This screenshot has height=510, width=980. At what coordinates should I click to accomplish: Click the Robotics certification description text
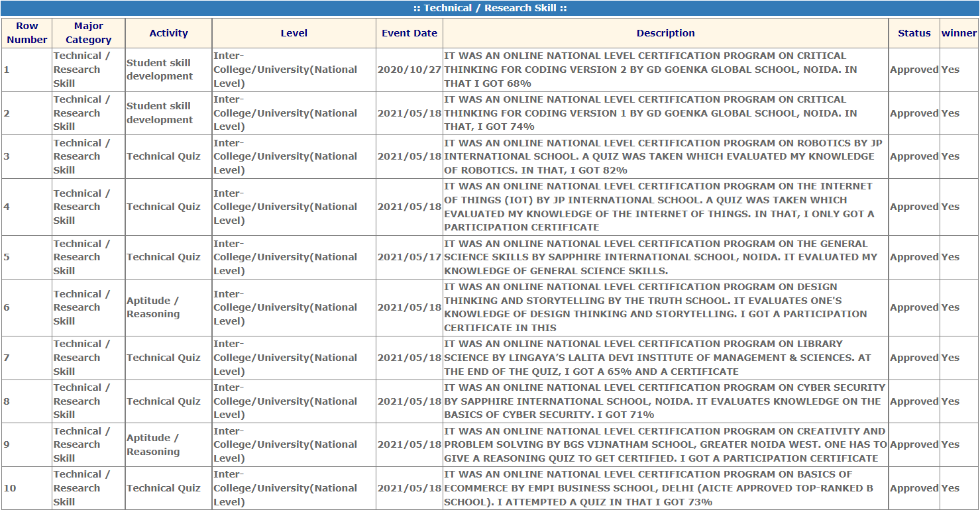point(663,156)
